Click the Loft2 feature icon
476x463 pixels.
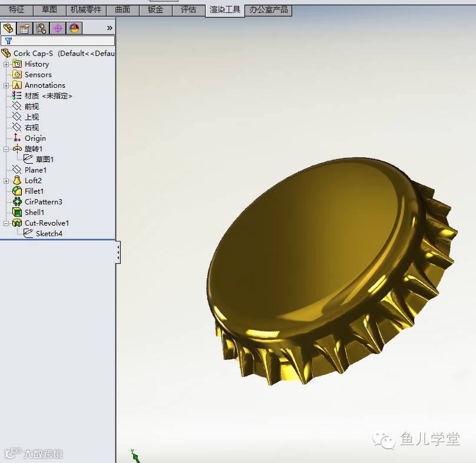[17, 180]
